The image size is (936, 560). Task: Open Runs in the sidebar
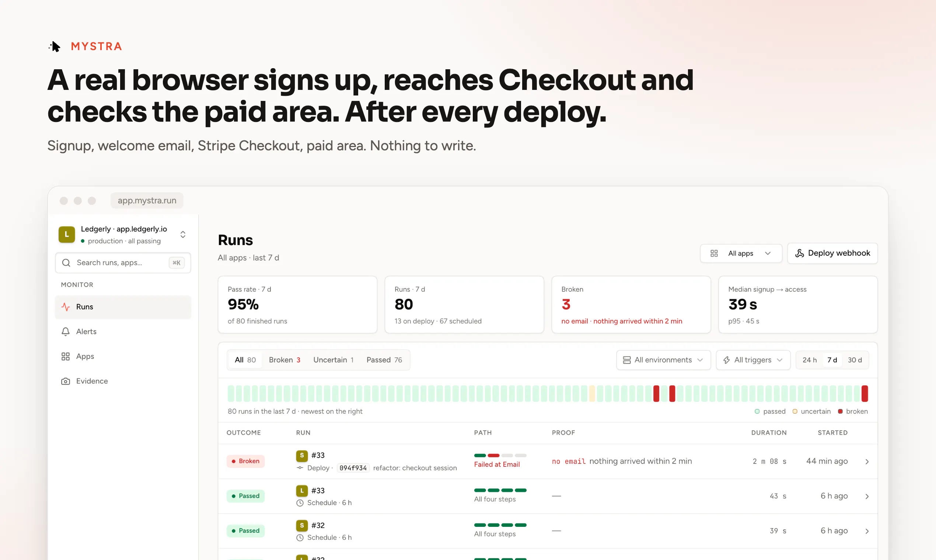click(x=123, y=307)
